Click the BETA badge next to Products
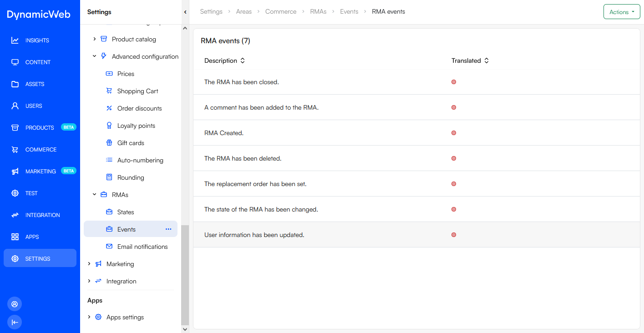The height and width of the screenshot is (333, 644). click(69, 127)
